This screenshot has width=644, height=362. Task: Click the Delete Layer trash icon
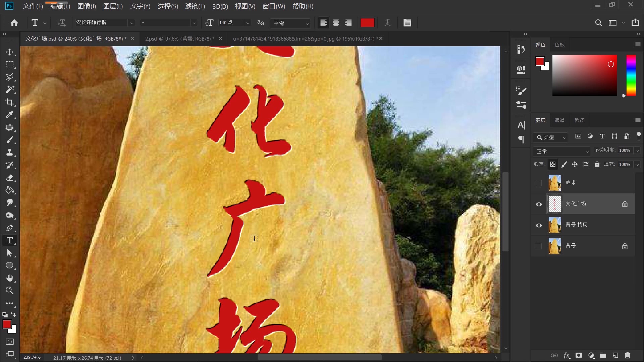(x=627, y=356)
